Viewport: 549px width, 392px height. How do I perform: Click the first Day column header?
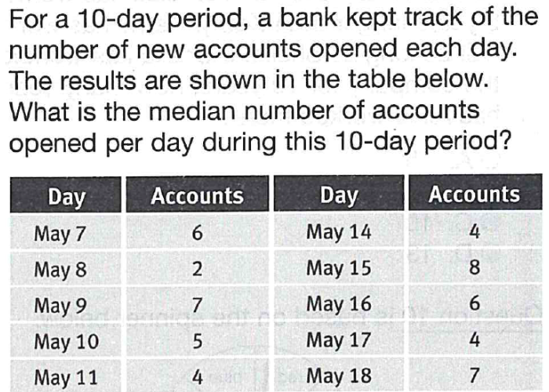tap(67, 197)
